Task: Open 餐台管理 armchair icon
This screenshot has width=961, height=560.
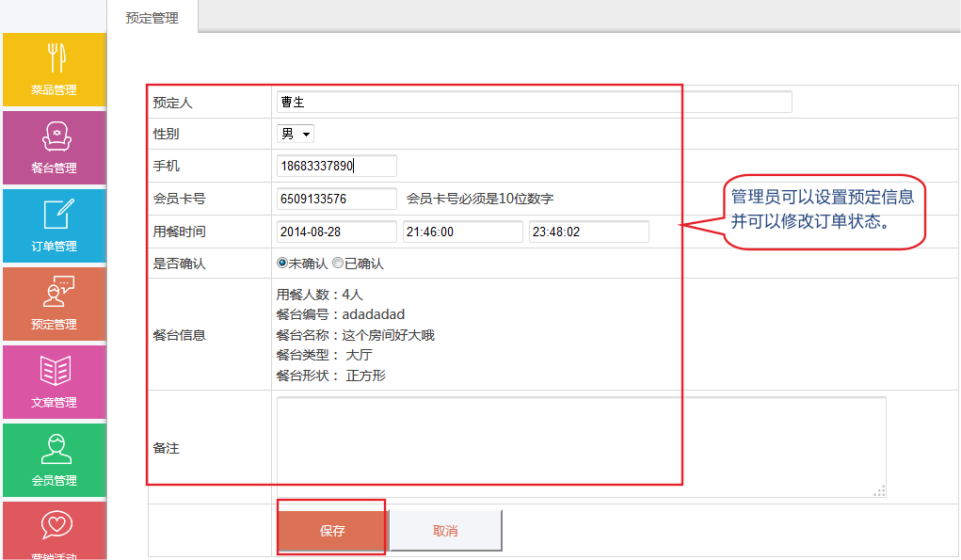Action: [x=55, y=137]
